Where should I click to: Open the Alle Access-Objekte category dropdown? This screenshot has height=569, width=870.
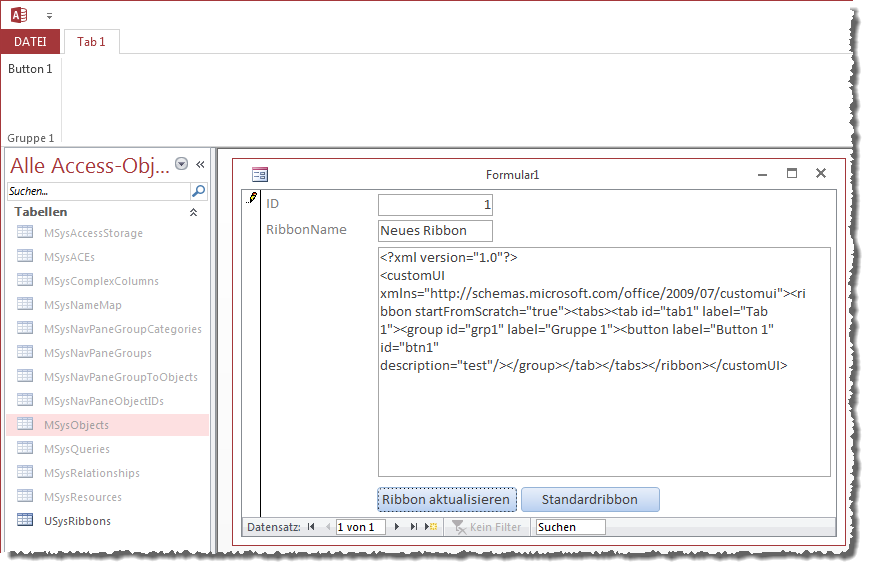click(x=181, y=165)
